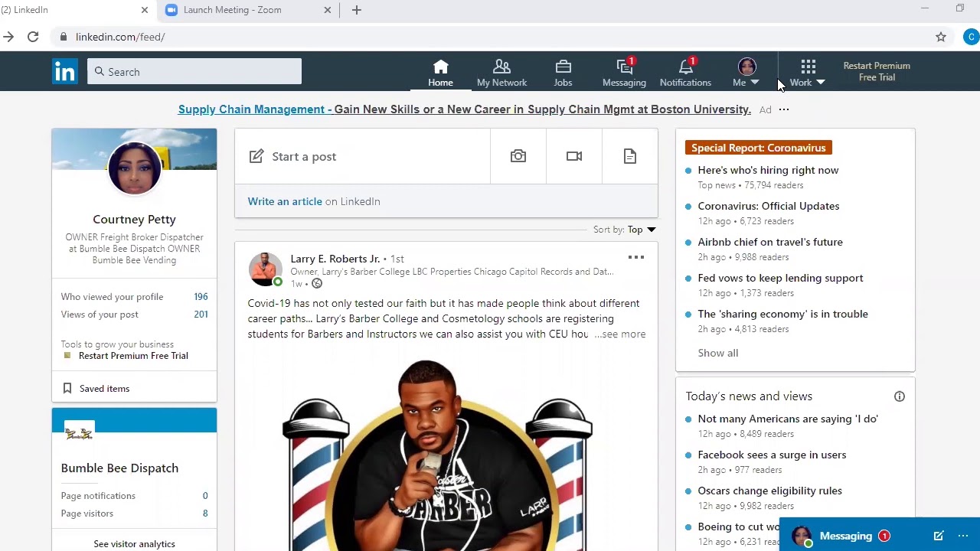
Task: Close the Zoom browser tab
Action: point(328,10)
